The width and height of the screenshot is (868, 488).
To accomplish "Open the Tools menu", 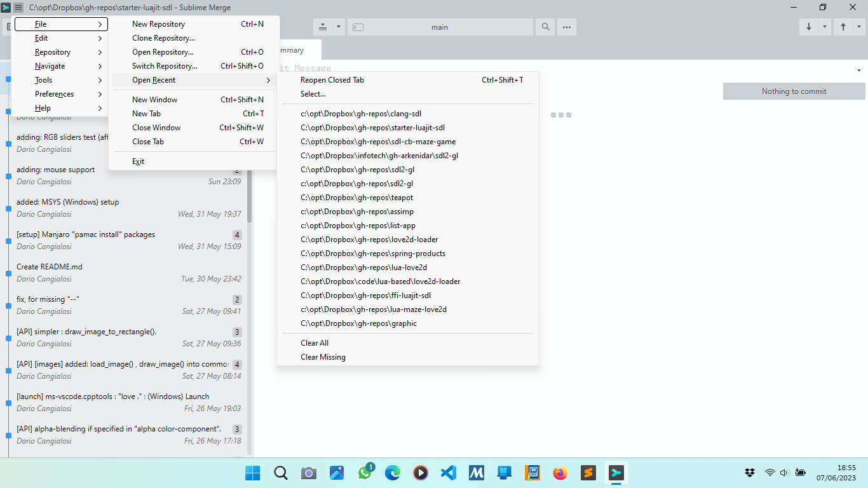I will coord(61,80).
